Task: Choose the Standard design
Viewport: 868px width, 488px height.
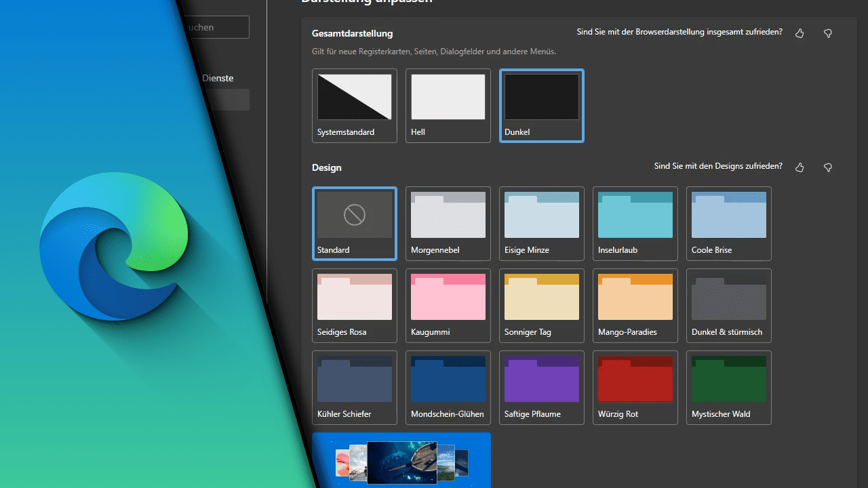Action: pyautogui.click(x=354, y=224)
